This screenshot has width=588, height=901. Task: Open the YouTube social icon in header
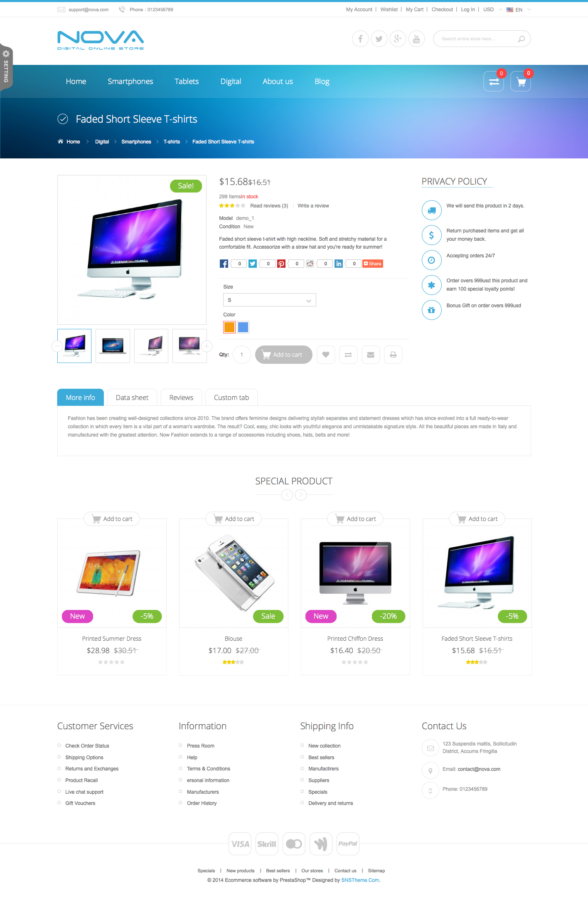click(416, 39)
